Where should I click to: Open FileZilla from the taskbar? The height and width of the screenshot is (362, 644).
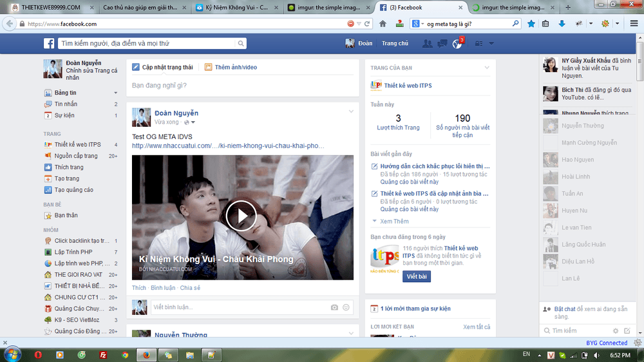tap(103, 355)
